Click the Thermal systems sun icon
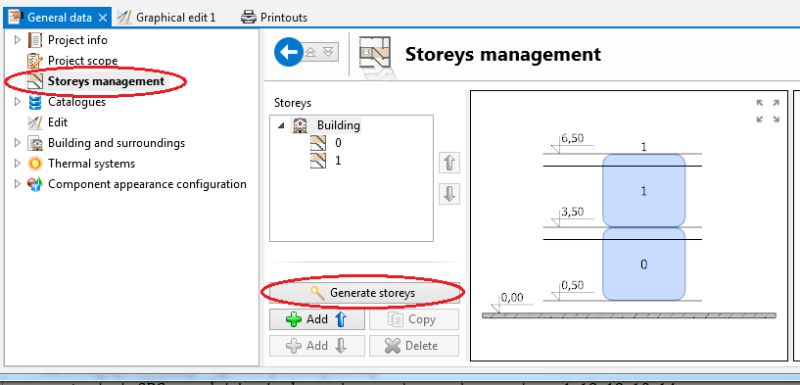 (35, 164)
